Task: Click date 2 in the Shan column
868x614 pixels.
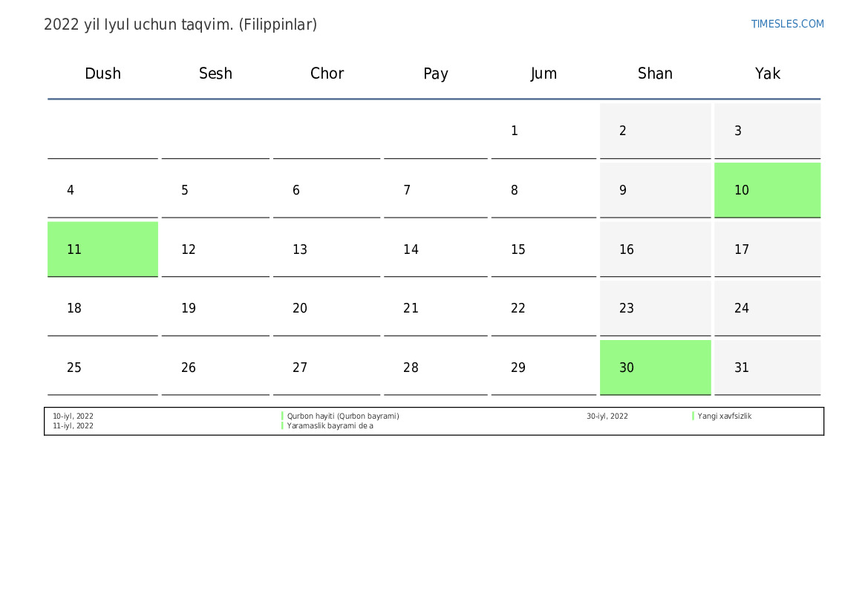Action: [x=623, y=131]
